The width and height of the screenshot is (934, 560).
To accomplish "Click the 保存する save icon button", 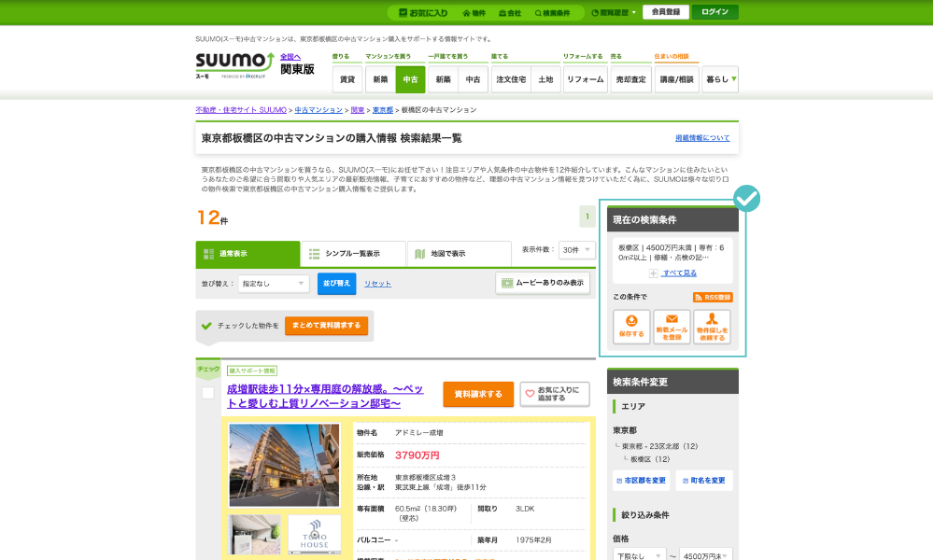I will (x=631, y=327).
